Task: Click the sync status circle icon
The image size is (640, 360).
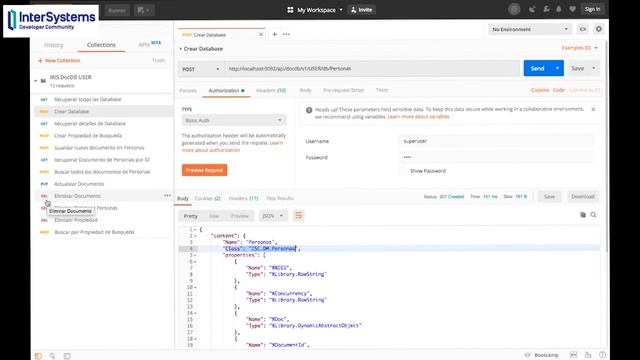Action: 514,9
